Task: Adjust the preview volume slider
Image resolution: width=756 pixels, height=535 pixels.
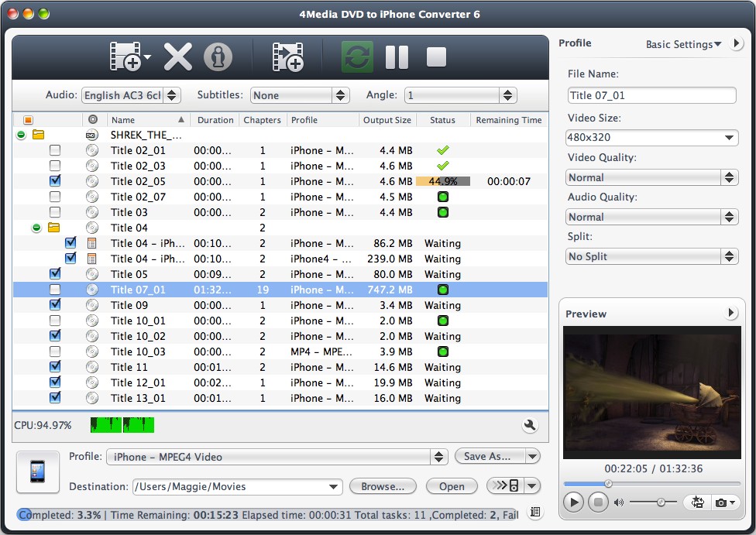Action: tap(660, 502)
